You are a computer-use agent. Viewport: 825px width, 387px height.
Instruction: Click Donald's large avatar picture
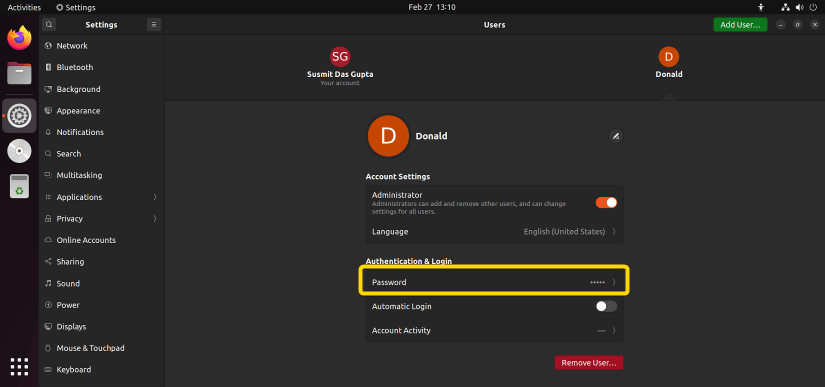tap(388, 136)
